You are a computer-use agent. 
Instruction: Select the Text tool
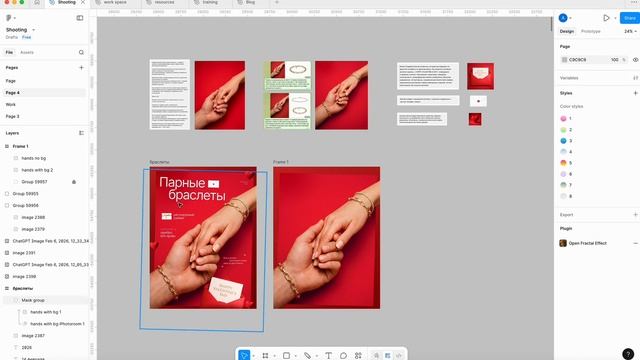(328, 356)
